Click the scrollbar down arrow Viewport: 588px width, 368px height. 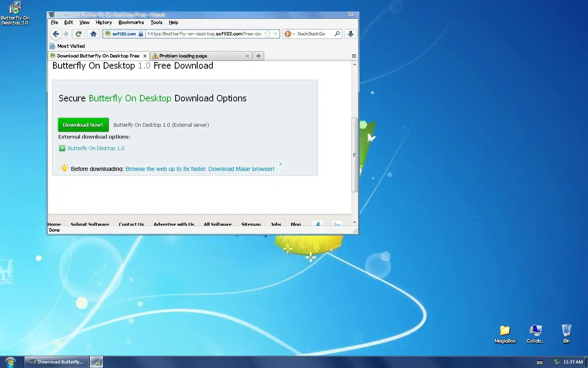pyautogui.click(x=354, y=223)
